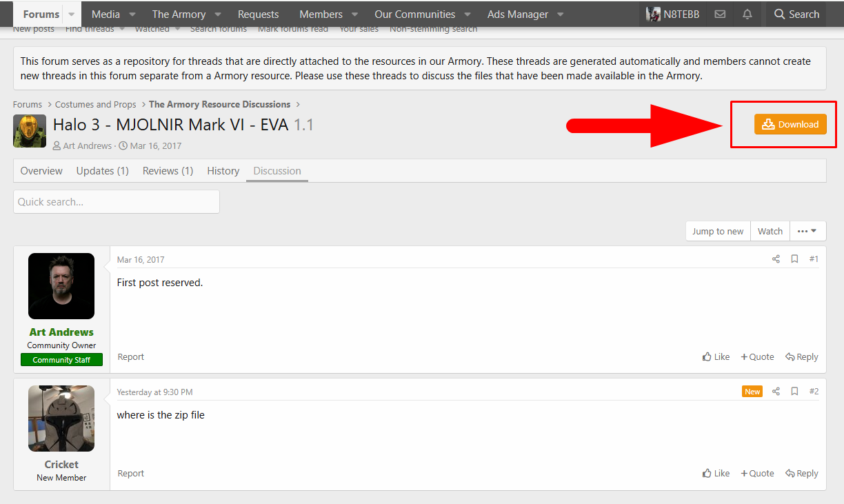Download the MJOLNIR Mark VI resource
The image size is (844, 504).
pos(790,124)
